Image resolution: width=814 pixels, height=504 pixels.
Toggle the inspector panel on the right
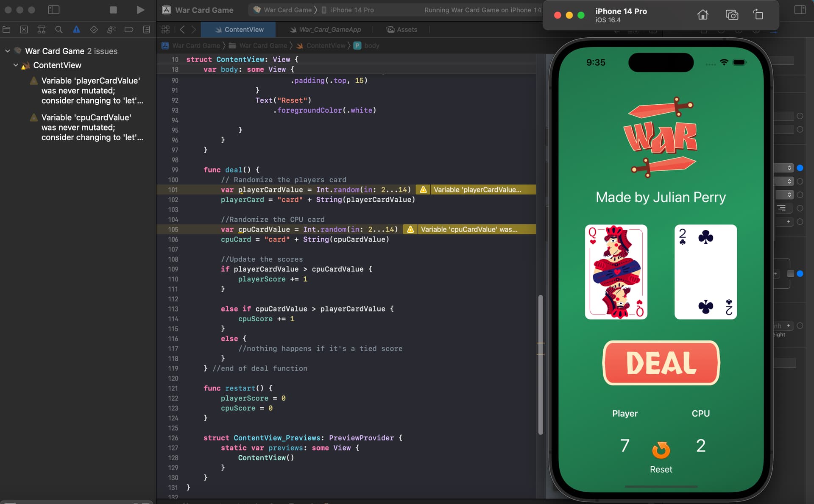point(800,10)
